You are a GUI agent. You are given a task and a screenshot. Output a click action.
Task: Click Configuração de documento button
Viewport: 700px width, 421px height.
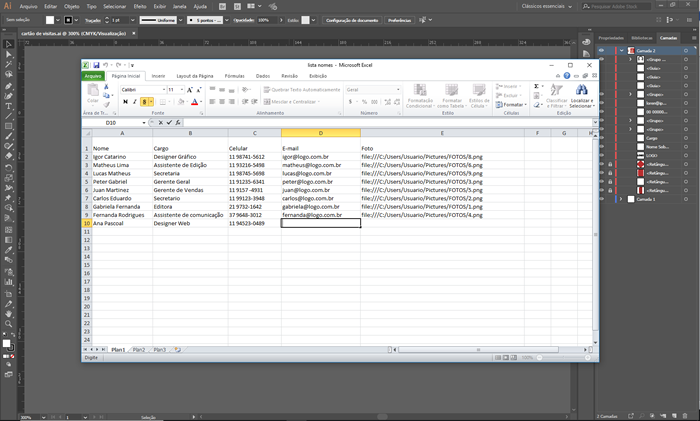click(352, 20)
